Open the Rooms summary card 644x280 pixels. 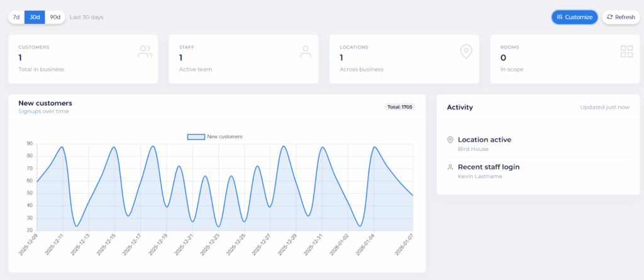point(565,59)
